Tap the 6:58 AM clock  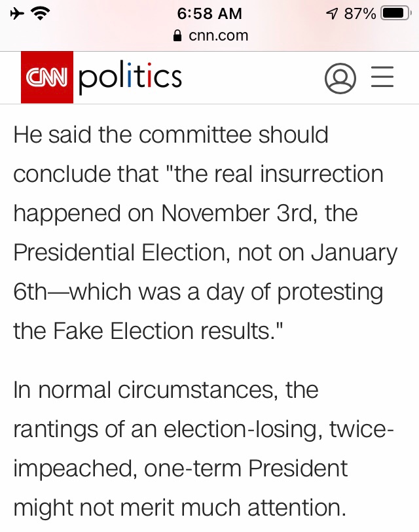pos(209,13)
